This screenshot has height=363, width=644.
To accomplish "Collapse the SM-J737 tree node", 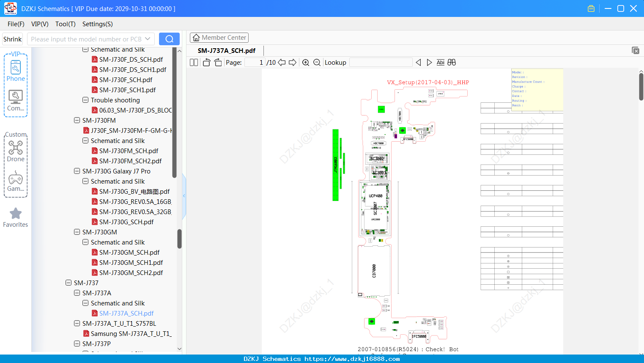I will (69, 283).
